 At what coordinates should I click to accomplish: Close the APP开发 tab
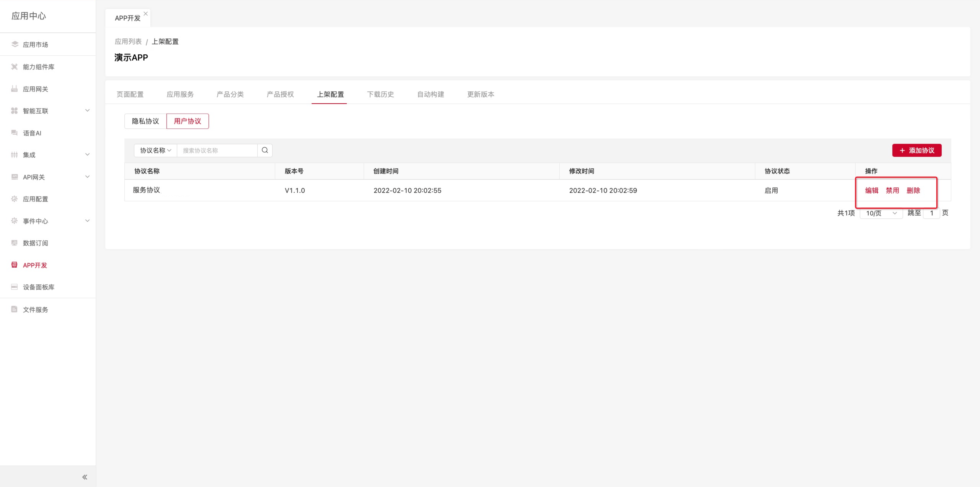tap(145, 14)
